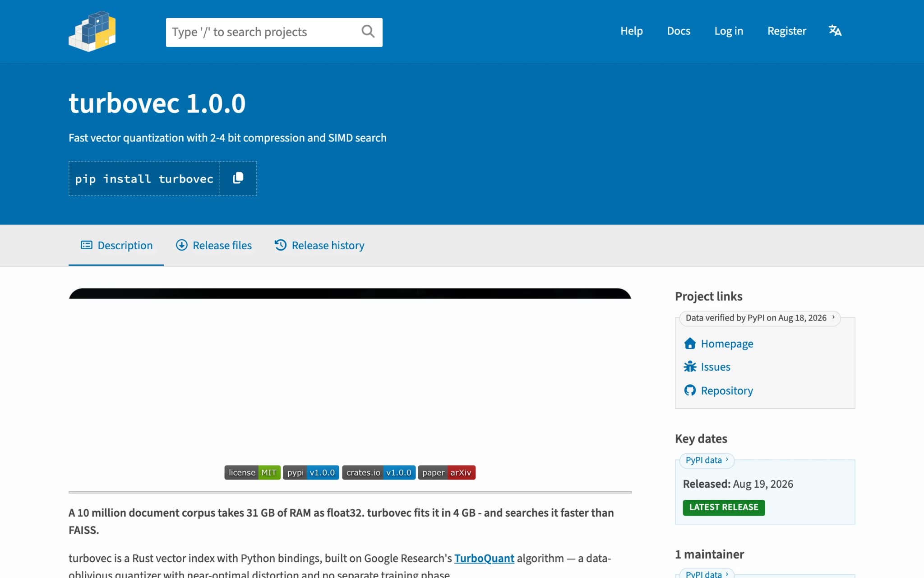Follow the TurboQuant hyperlink
The height and width of the screenshot is (578, 924).
coord(484,558)
